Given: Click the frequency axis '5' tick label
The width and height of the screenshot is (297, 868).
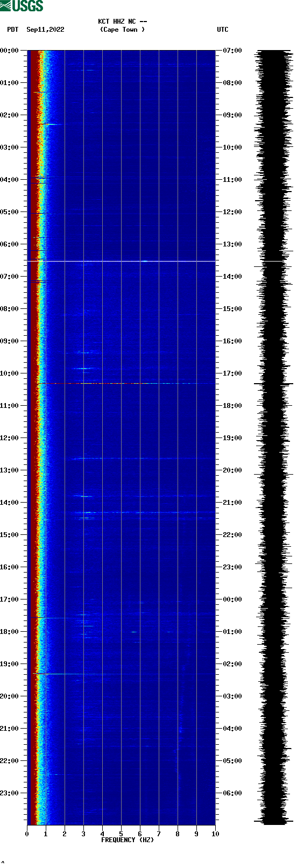Looking at the screenshot, I should (121, 834).
